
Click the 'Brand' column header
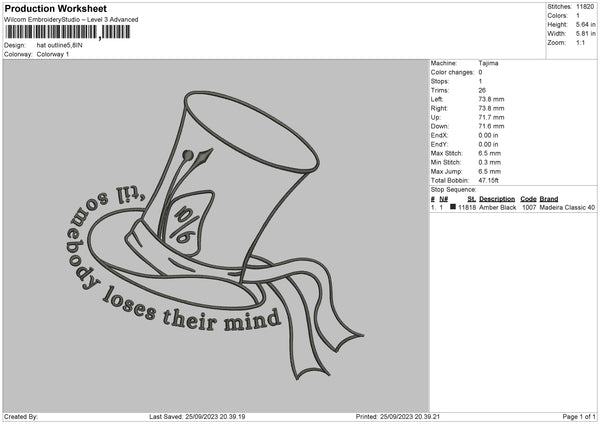(x=549, y=199)
